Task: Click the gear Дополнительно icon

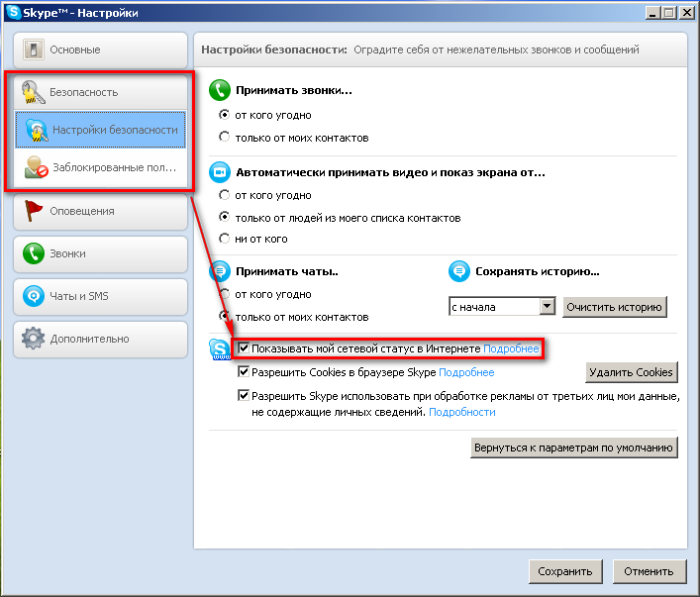Action: click(34, 339)
